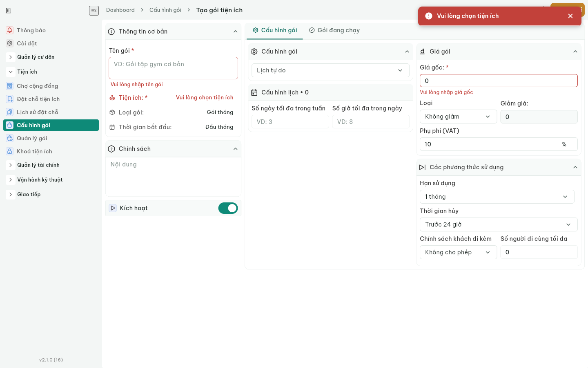This screenshot has height=368, width=588.
Task: Click the Đặt chỗ tiện ích icon
Action: 10,99
